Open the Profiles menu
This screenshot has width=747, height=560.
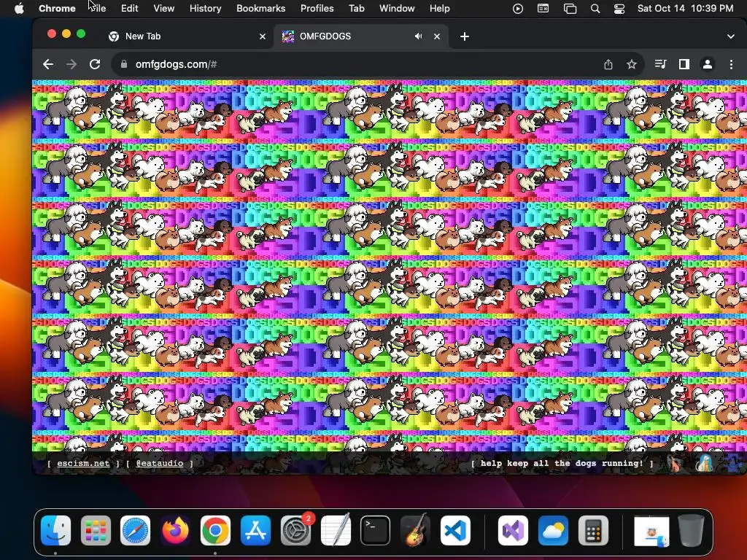click(317, 8)
